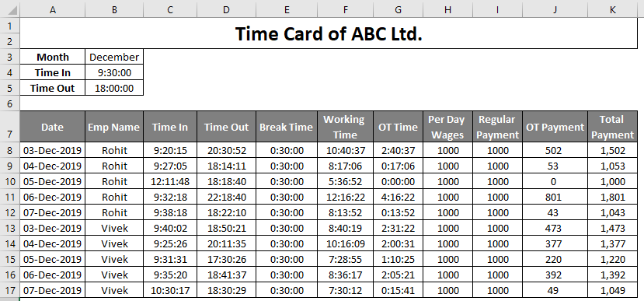Click the OT payment '801' cell
644x301 pixels.
pos(555,197)
